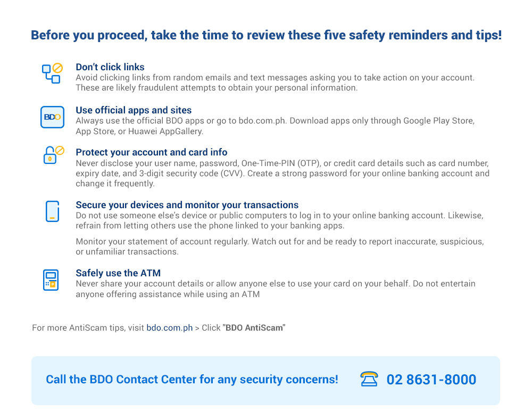Click the ATM machine icon

coord(51,280)
